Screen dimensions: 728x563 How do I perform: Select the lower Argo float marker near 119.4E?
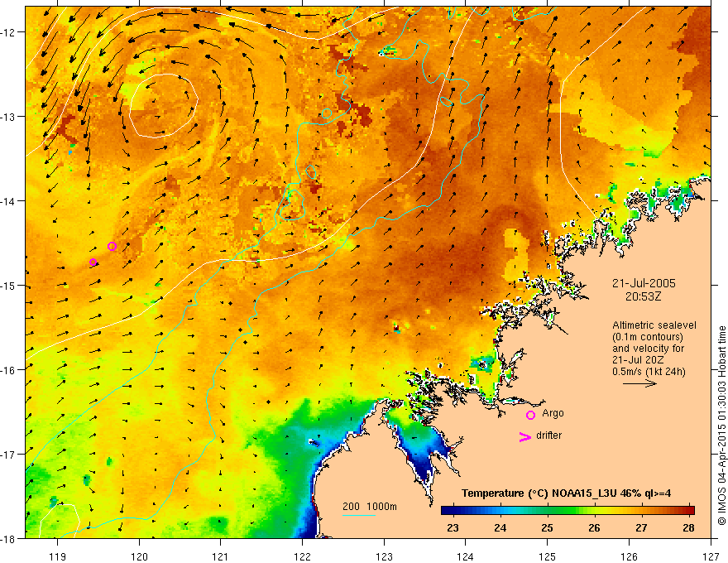tap(93, 262)
